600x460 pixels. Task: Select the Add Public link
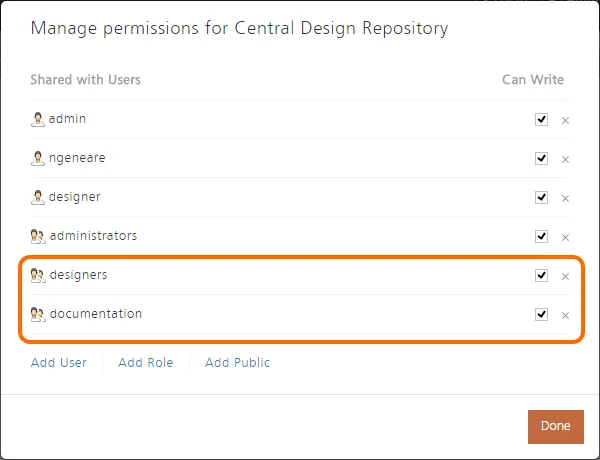coord(238,362)
